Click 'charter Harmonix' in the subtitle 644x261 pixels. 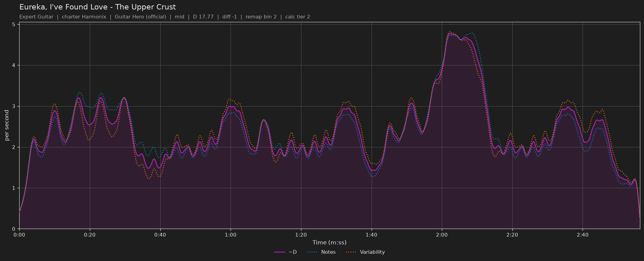84,17
